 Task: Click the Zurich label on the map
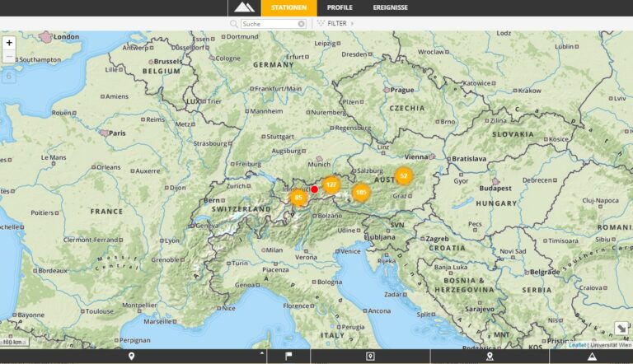coord(236,186)
